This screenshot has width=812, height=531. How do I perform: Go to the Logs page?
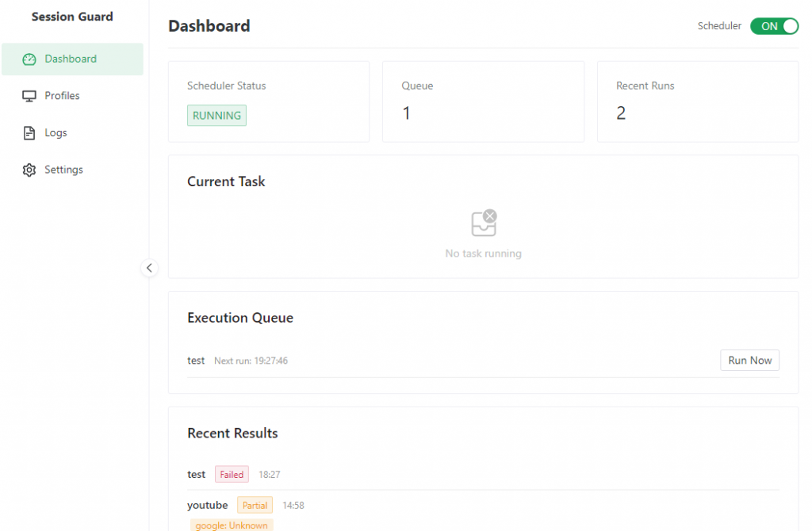point(56,133)
